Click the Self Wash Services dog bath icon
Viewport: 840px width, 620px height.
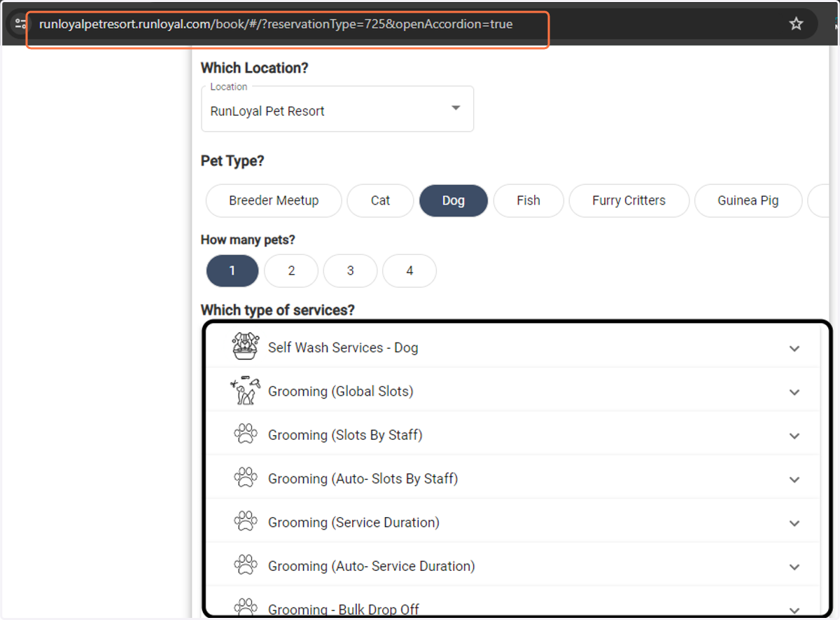(245, 347)
